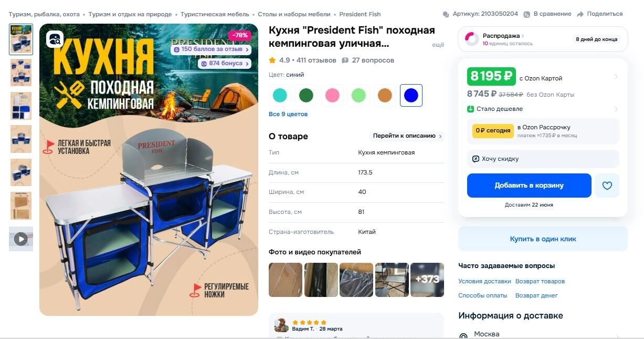This screenshot has width=644, height=339.
Task: Click the share arrow icon
Action: (x=580, y=14)
